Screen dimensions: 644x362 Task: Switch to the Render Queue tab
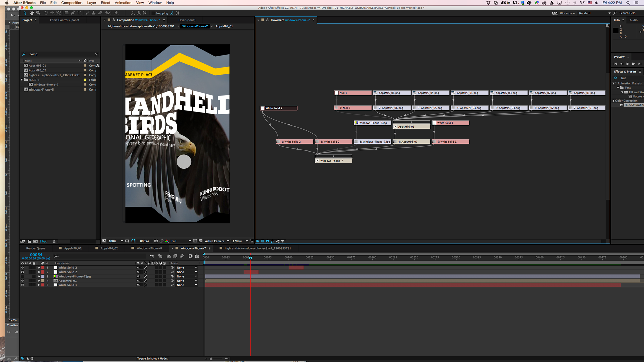(x=36, y=248)
